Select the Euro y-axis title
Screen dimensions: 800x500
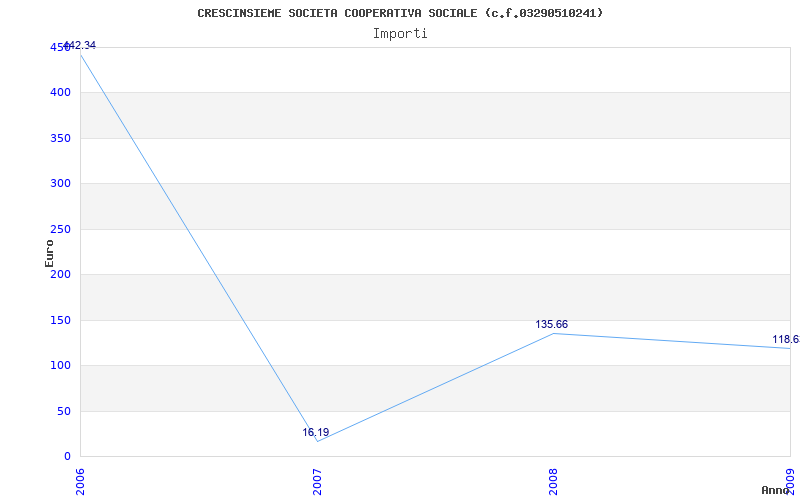pyautogui.click(x=49, y=253)
